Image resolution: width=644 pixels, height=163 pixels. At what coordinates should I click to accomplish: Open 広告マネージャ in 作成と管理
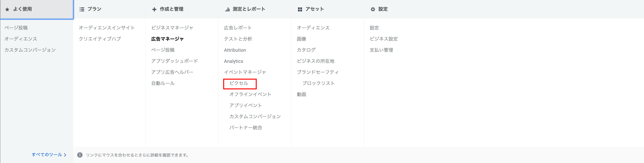tap(167, 39)
